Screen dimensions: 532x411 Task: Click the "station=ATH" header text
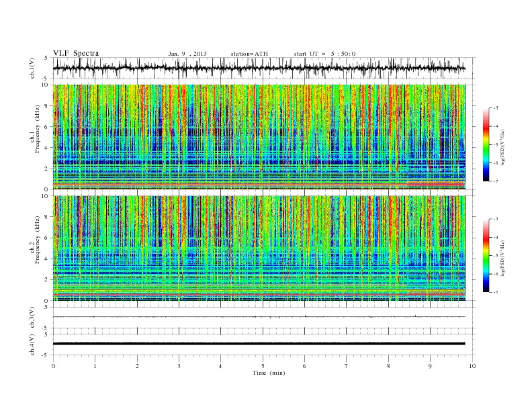click(249, 54)
